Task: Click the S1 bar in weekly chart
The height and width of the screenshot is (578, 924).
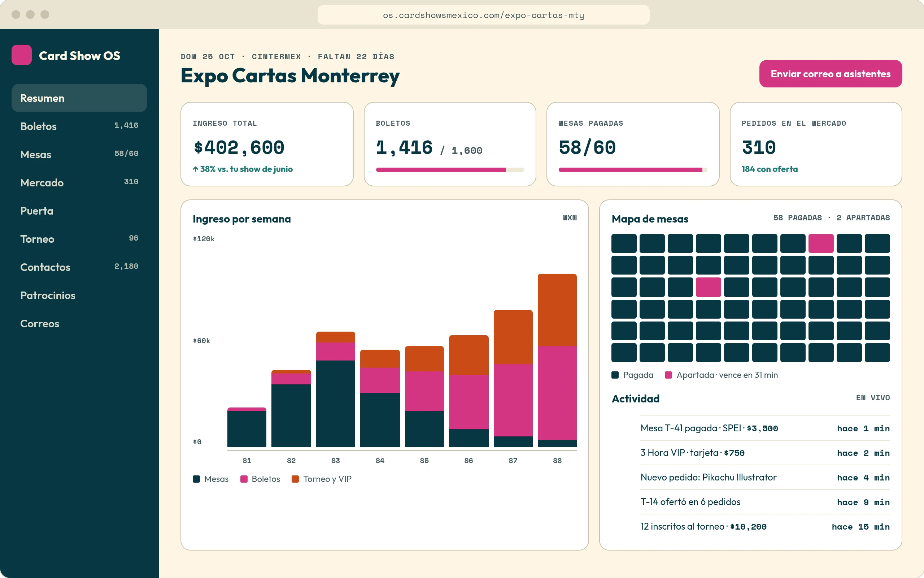Action: [247, 427]
